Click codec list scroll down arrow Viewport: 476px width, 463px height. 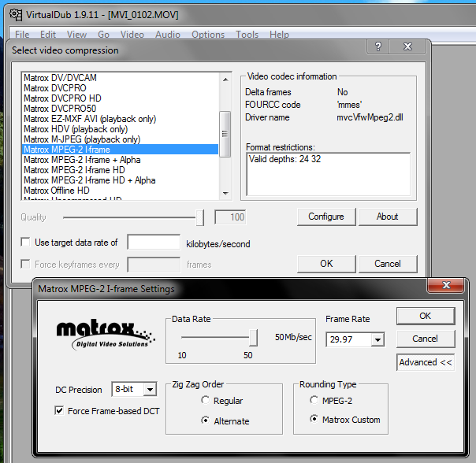225,193
